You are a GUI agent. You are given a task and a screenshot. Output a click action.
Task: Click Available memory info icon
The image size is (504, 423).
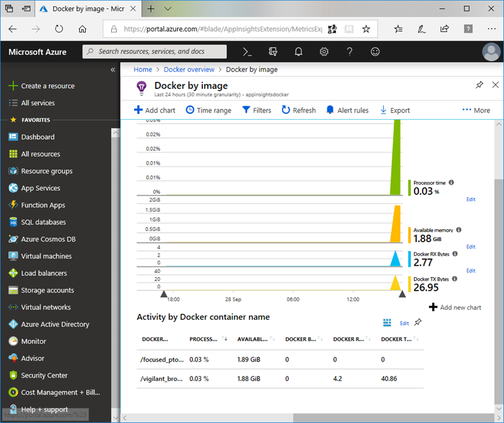tap(459, 230)
